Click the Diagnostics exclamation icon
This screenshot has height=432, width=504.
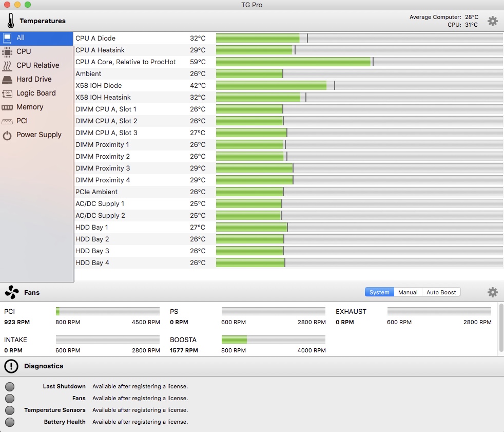tap(11, 366)
